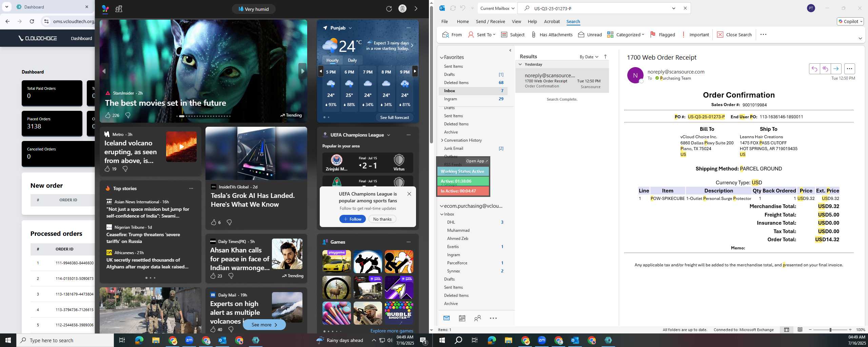Adjust the Outlook zoom slider

pyautogui.click(x=830, y=330)
